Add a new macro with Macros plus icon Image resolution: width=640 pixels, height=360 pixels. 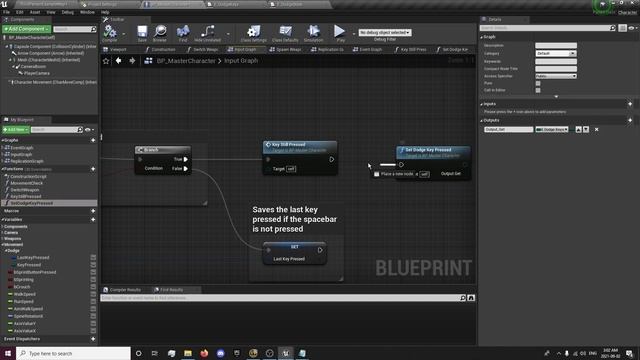click(93, 211)
